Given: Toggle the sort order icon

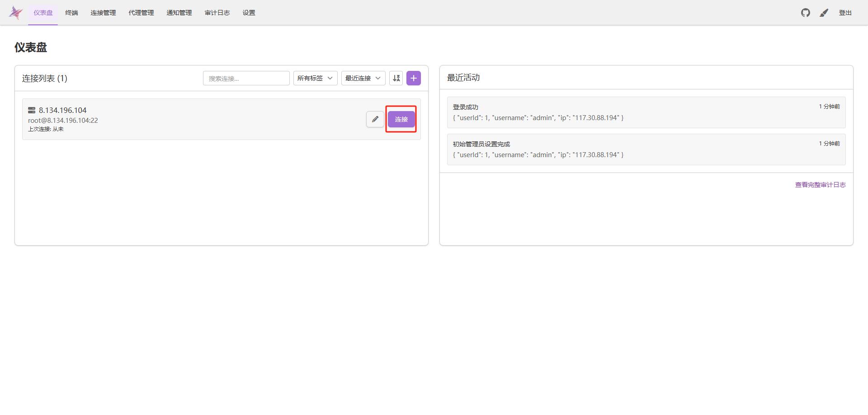Looking at the screenshot, I should (396, 78).
